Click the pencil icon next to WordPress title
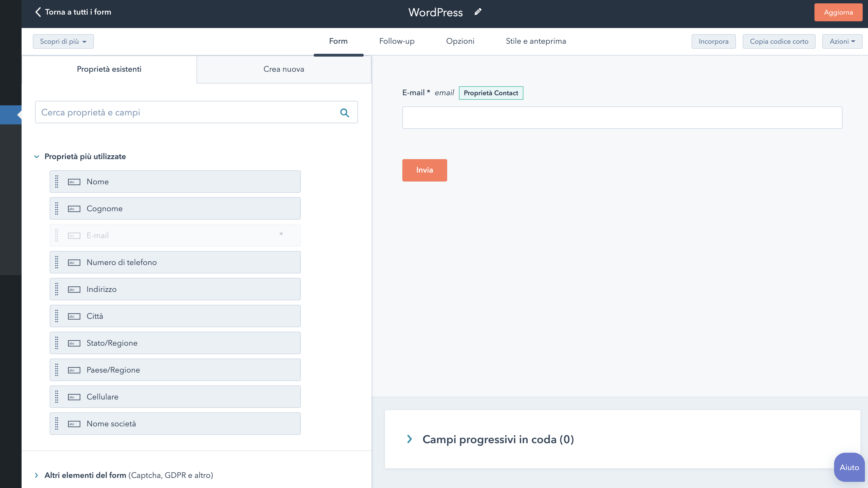The width and height of the screenshot is (868, 488). (478, 12)
